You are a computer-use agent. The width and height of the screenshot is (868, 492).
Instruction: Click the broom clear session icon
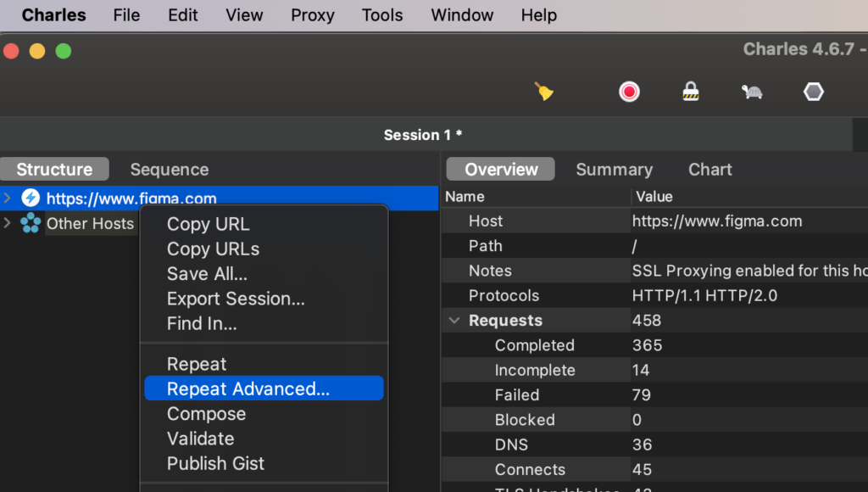pos(543,92)
